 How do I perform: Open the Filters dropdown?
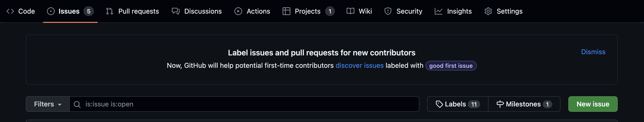(48, 104)
